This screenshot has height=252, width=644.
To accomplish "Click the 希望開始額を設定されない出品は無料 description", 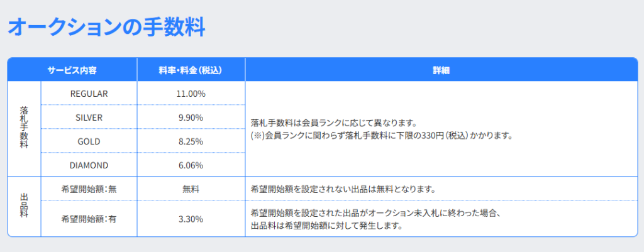I will tap(343, 189).
